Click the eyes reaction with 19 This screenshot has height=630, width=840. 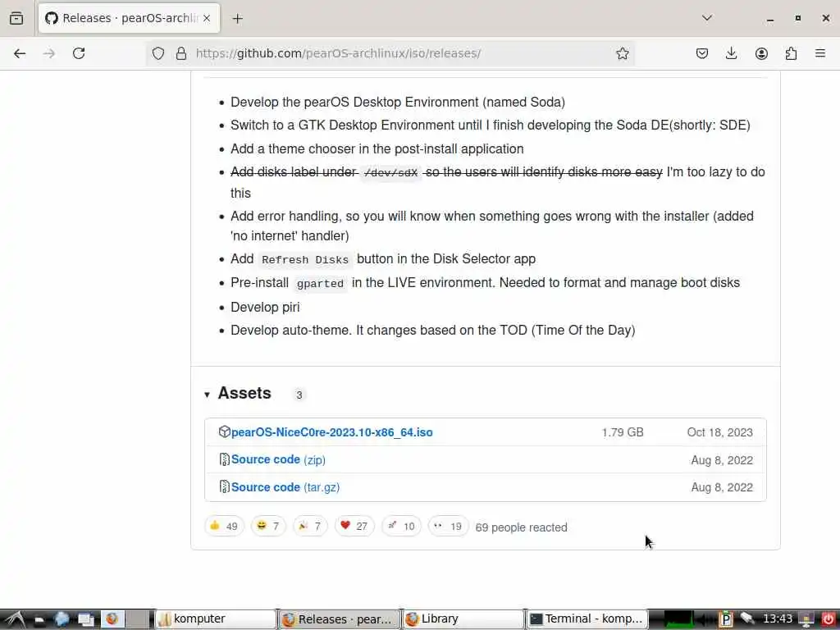tap(449, 526)
